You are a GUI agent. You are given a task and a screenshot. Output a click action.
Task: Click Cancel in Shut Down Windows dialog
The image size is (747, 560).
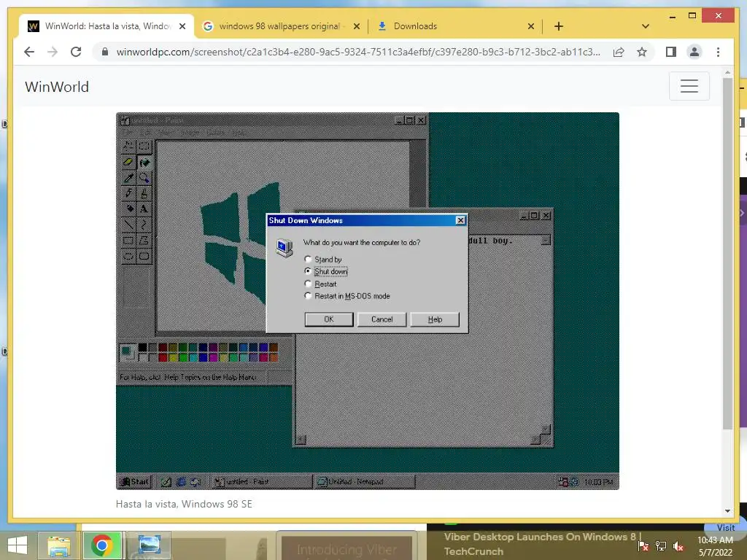(382, 319)
